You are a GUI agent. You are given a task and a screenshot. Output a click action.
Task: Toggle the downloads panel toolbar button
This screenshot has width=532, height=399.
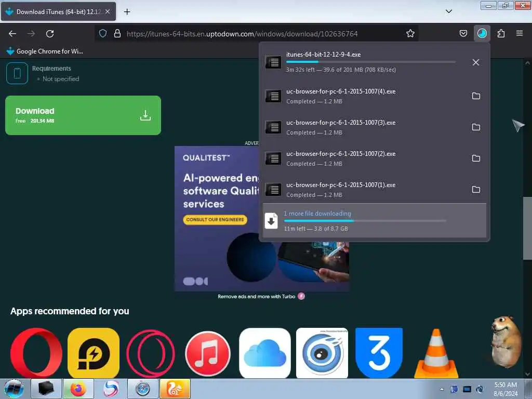pyautogui.click(x=482, y=33)
